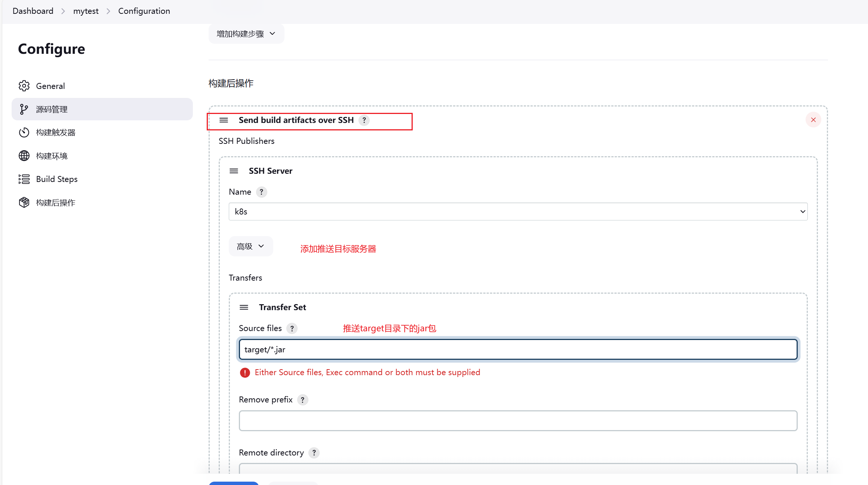This screenshot has width=868, height=485.
Task: Click the list icon beside Build Steps
Action: (24, 179)
